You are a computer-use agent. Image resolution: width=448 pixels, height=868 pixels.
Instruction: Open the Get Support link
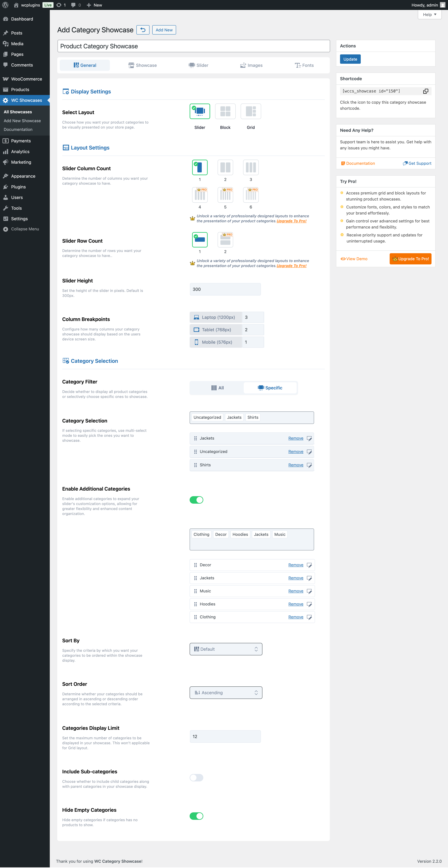point(417,163)
